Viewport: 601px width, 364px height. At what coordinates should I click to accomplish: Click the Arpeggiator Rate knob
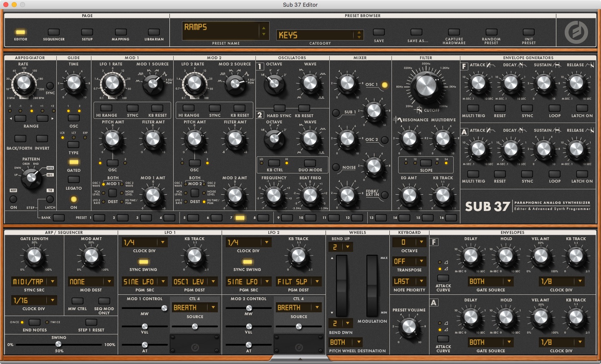pyautogui.click(x=23, y=84)
